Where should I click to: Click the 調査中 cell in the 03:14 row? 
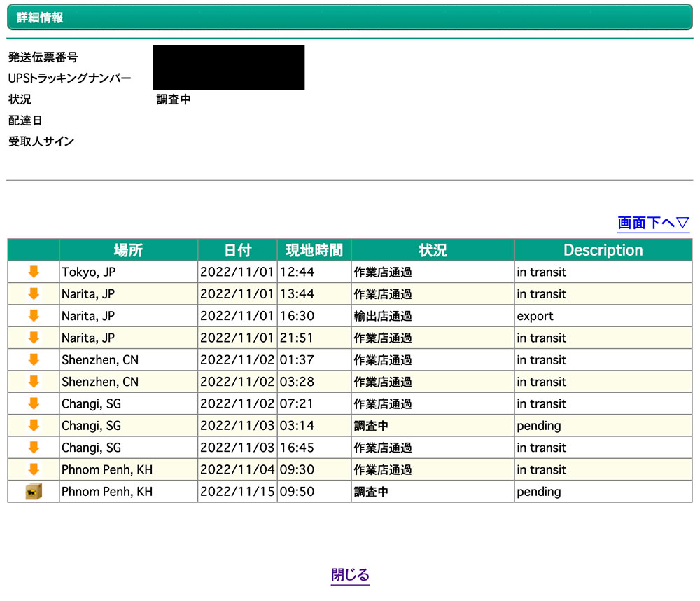[x=433, y=425]
